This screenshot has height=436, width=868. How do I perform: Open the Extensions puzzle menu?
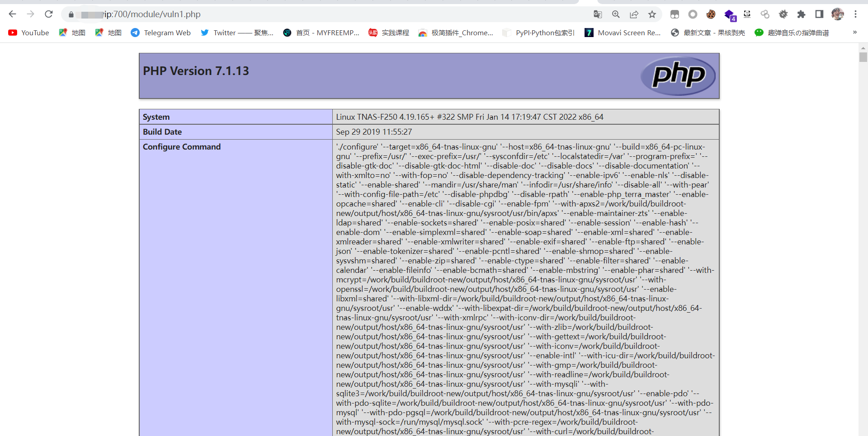pos(801,14)
